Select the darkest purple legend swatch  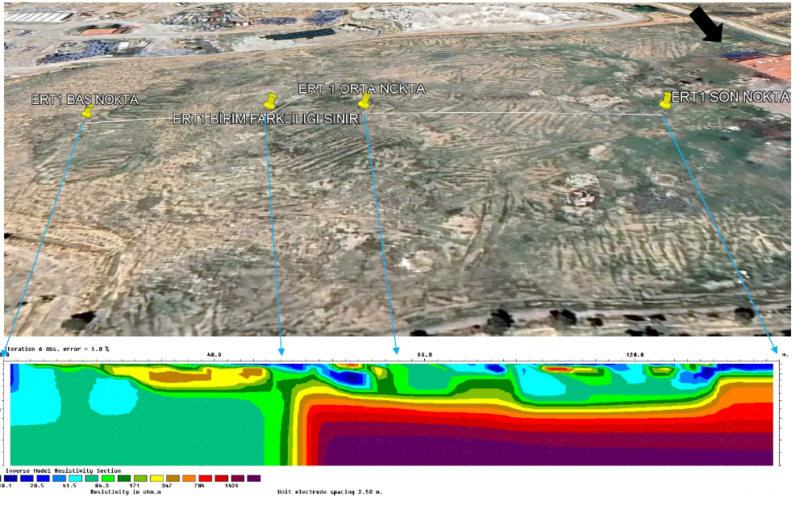(254, 478)
